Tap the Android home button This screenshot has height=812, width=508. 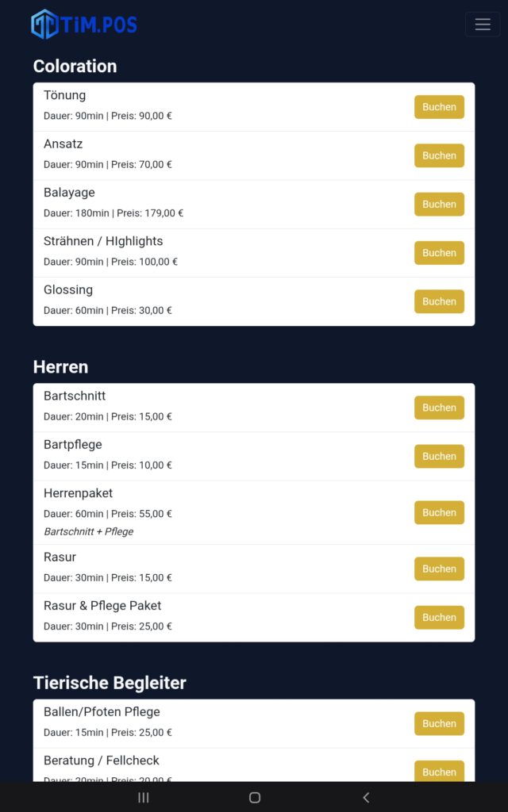point(254,798)
